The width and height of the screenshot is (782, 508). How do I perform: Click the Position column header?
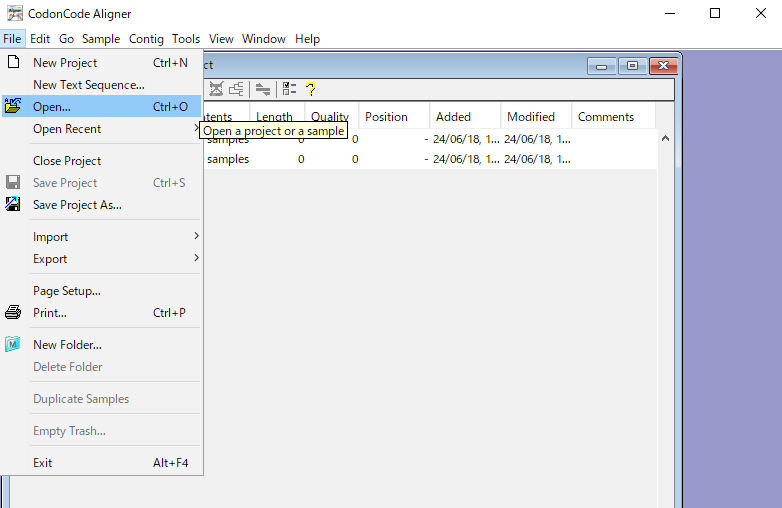click(394, 117)
